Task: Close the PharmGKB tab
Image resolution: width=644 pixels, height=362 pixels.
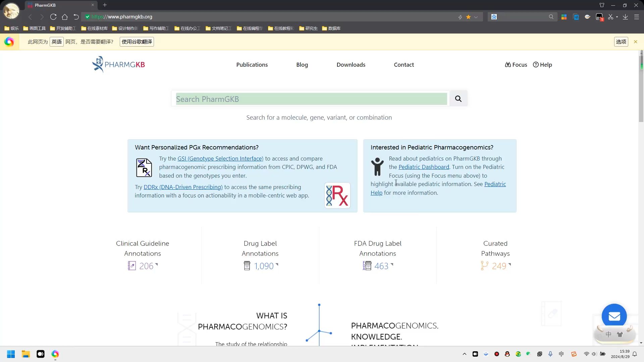Action: pyautogui.click(x=93, y=5)
